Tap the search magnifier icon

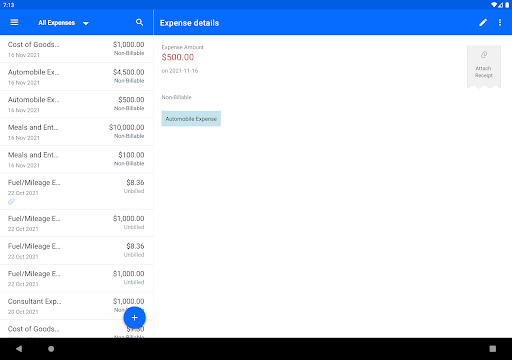[139, 22]
